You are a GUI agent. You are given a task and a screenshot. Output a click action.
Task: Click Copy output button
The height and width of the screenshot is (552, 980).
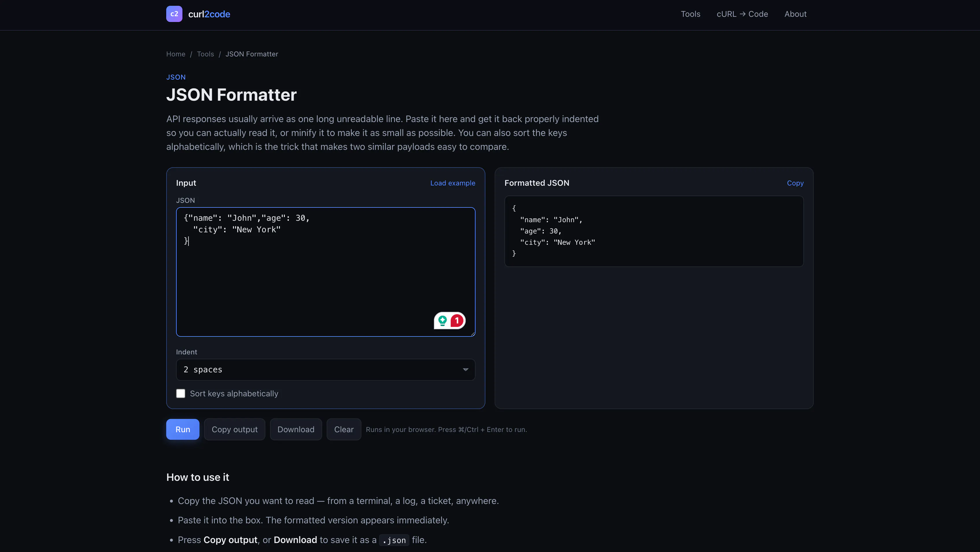[235, 429]
